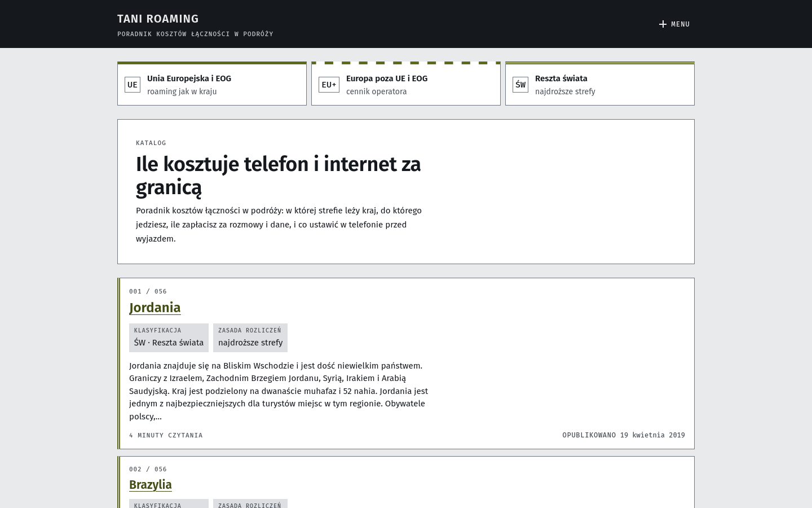Click the Jordania excerpt paragraph
The width and height of the screenshot is (812, 508).
click(x=279, y=391)
